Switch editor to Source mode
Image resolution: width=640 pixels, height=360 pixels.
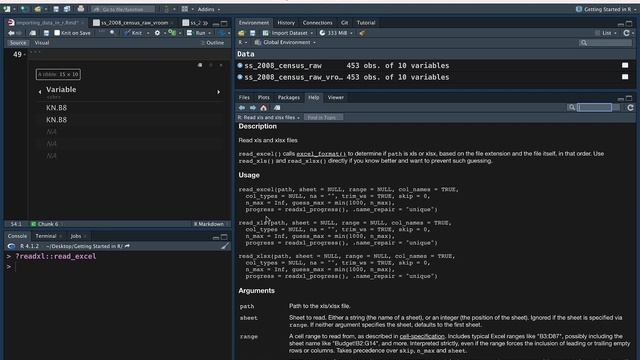pyautogui.click(x=18, y=42)
